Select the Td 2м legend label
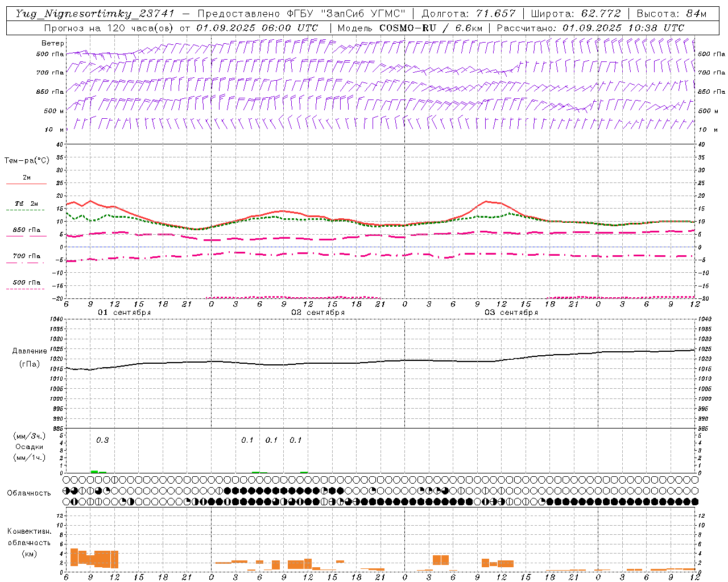Screen dimensions: 728x582 pyautogui.click(x=27, y=203)
